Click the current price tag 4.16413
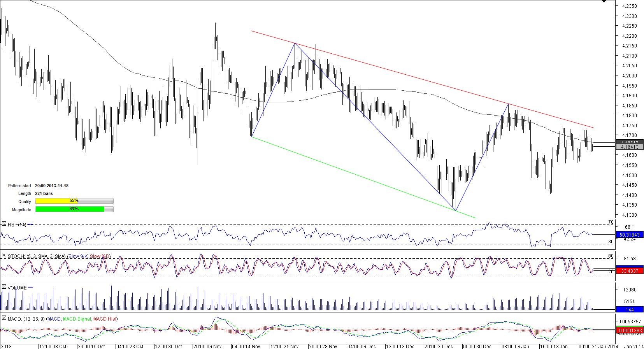Screen dimensions: 644x349 click(630, 147)
